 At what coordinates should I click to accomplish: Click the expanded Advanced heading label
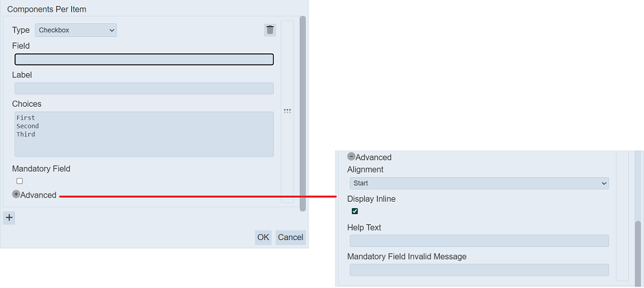(373, 157)
